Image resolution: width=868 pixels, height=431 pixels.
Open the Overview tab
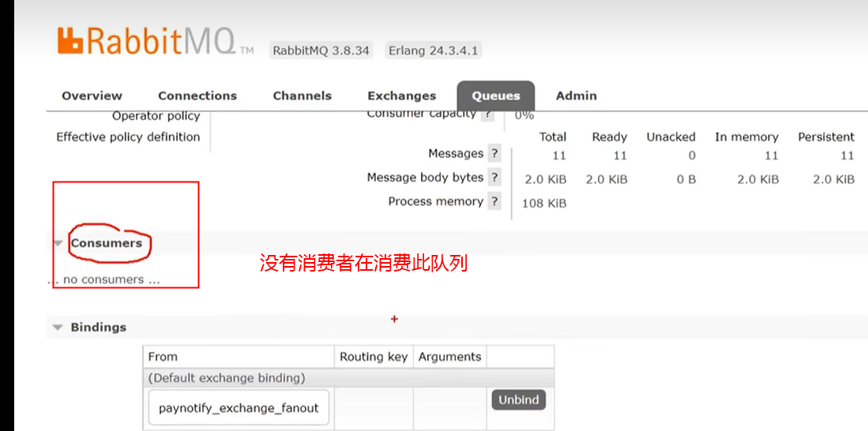(x=92, y=96)
